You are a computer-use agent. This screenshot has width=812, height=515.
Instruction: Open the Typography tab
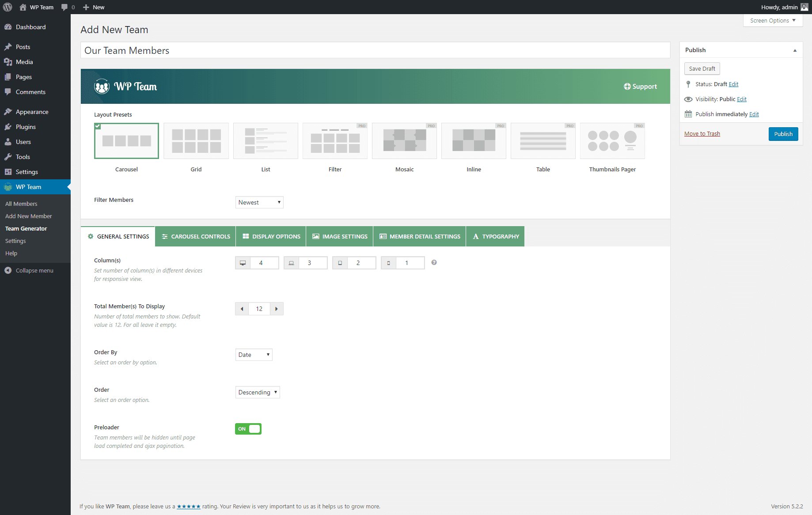point(495,236)
